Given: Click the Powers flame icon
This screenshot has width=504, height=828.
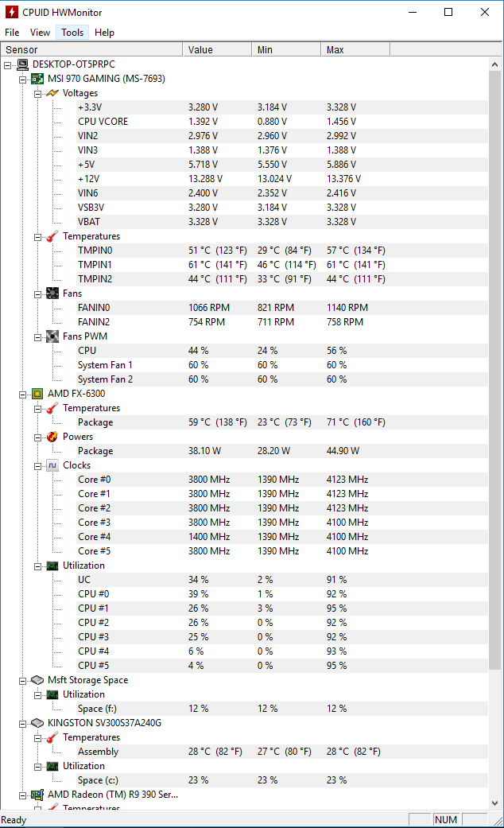Looking at the screenshot, I should (52, 437).
